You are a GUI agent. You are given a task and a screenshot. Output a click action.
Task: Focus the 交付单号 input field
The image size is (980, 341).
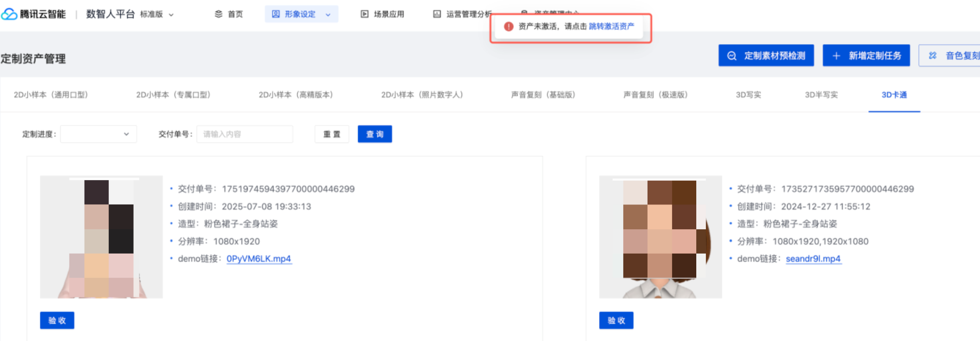click(x=245, y=134)
